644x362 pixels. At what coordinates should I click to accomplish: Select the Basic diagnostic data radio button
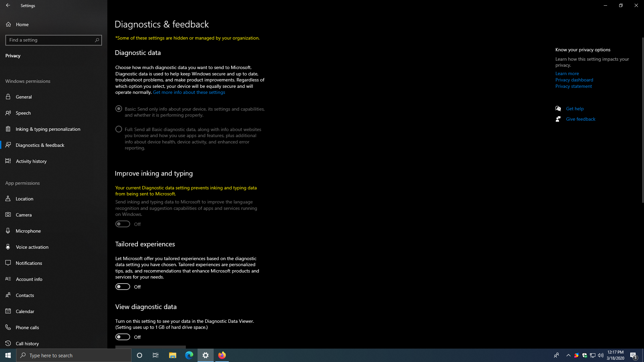pyautogui.click(x=119, y=109)
